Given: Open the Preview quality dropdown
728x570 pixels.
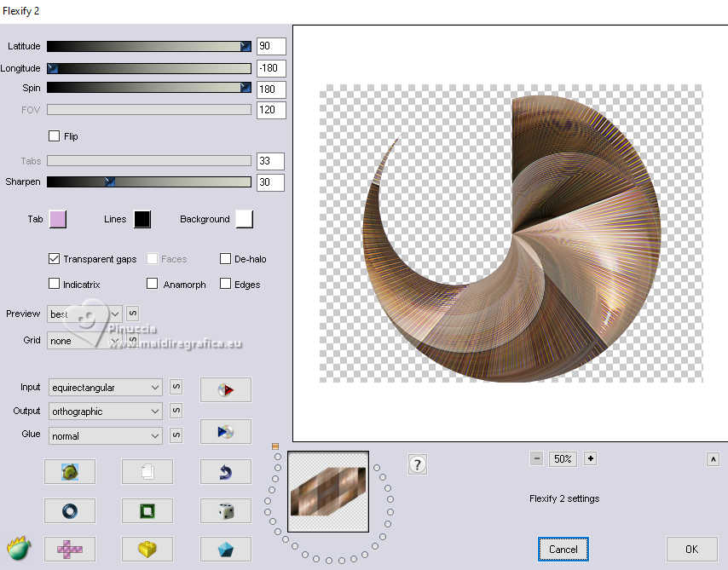Looking at the screenshot, I should coord(84,314).
